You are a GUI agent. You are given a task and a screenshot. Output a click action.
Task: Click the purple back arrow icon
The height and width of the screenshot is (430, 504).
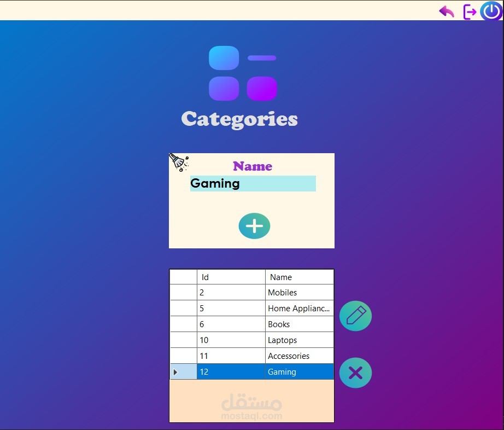tap(447, 11)
